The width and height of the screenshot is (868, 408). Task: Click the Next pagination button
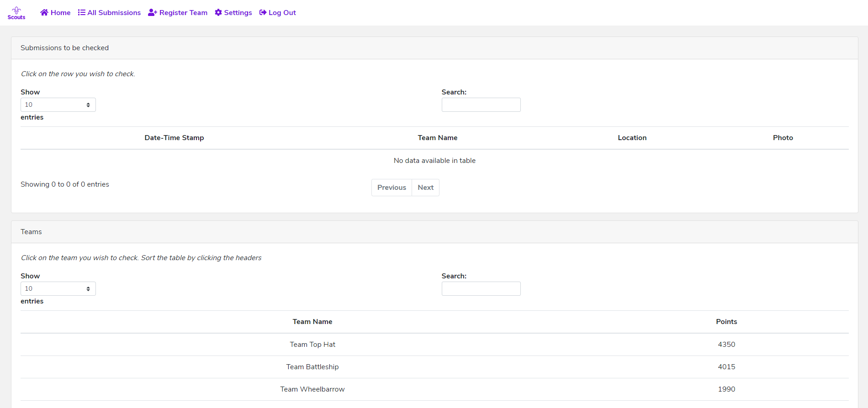(x=425, y=188)
